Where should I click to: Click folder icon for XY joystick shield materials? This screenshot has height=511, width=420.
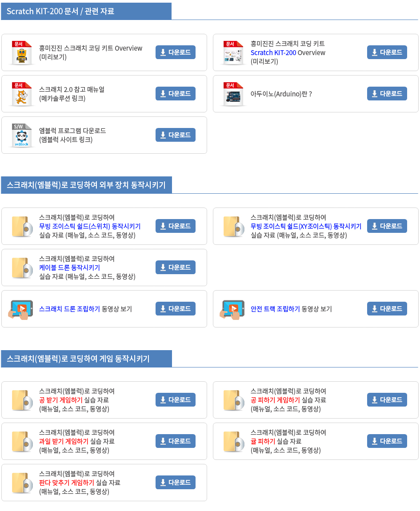click(234, 227)
